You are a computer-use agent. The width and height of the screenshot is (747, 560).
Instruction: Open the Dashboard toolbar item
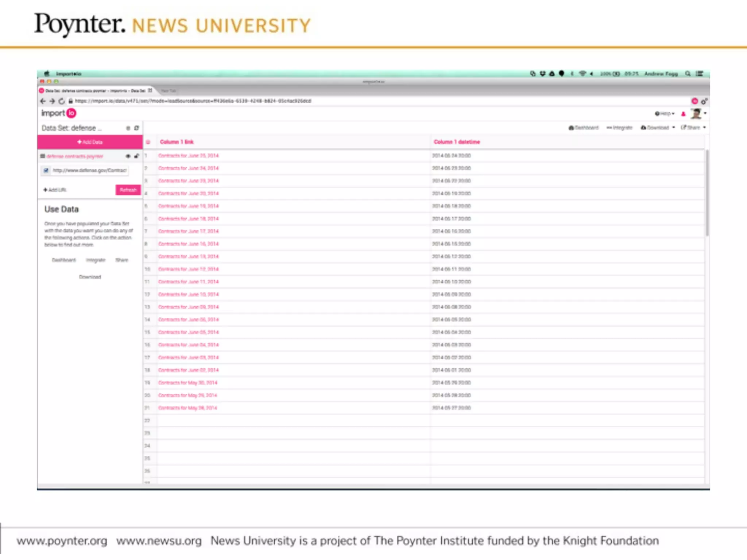click(x=584, y=128)
